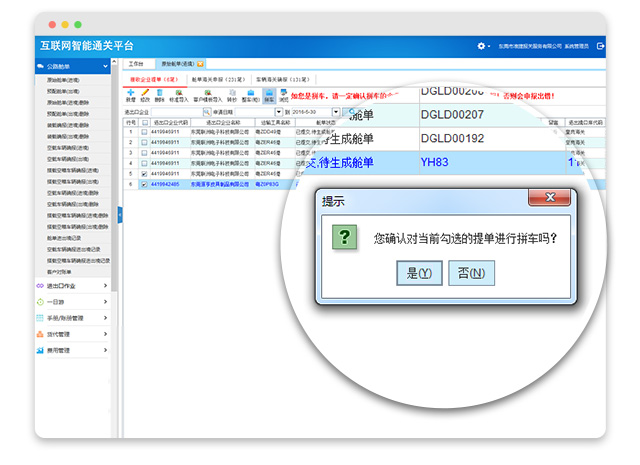Click the 新增 (Add) toolbar icon
Image resolution: width=640 pixels, height=465 pixels.
[x=130, y=93]
